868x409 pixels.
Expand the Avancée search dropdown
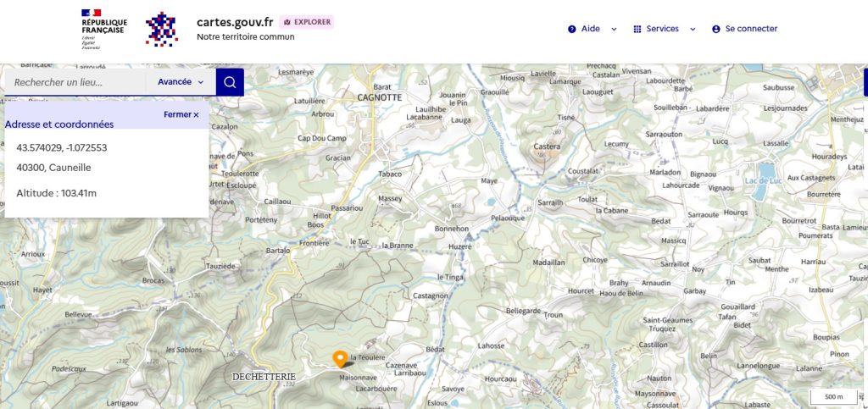click(x=181, y=82)
